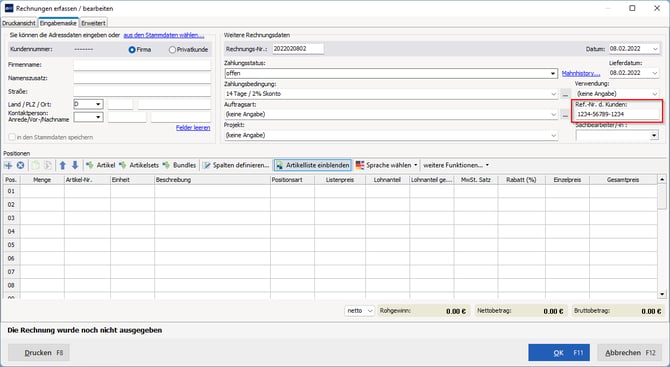Insert Artikelsets into the positions

139,165
